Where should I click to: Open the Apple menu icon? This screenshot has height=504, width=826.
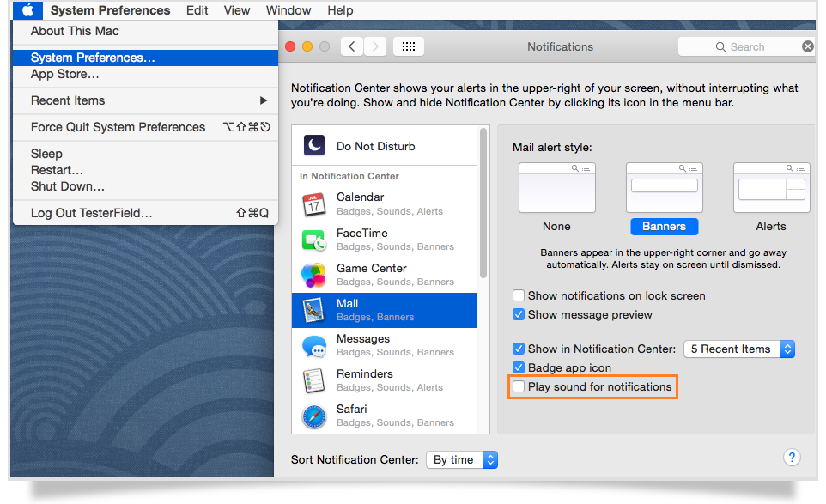coord(28,10)
